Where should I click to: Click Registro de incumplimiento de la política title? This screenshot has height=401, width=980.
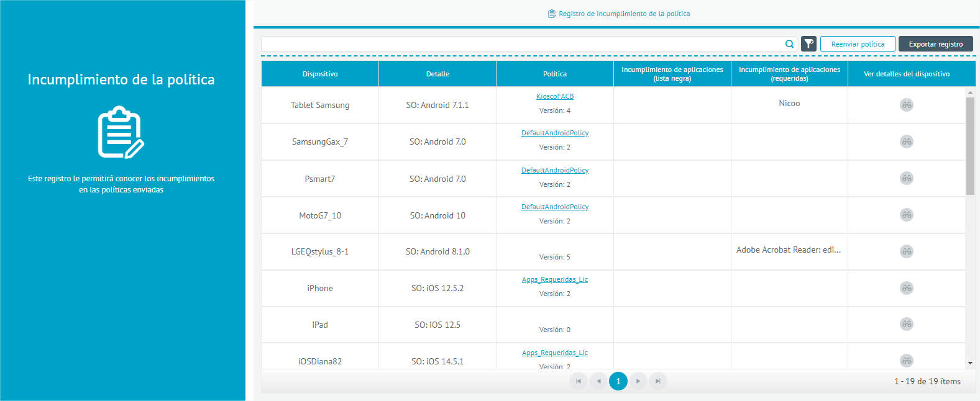pos(624,14)
